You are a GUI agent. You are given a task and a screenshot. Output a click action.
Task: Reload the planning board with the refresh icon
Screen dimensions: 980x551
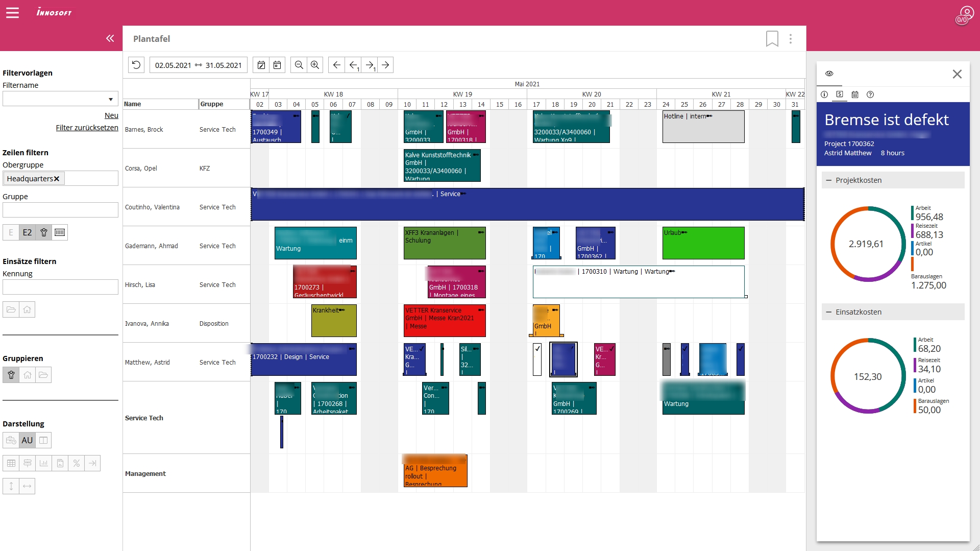point(136,65)
